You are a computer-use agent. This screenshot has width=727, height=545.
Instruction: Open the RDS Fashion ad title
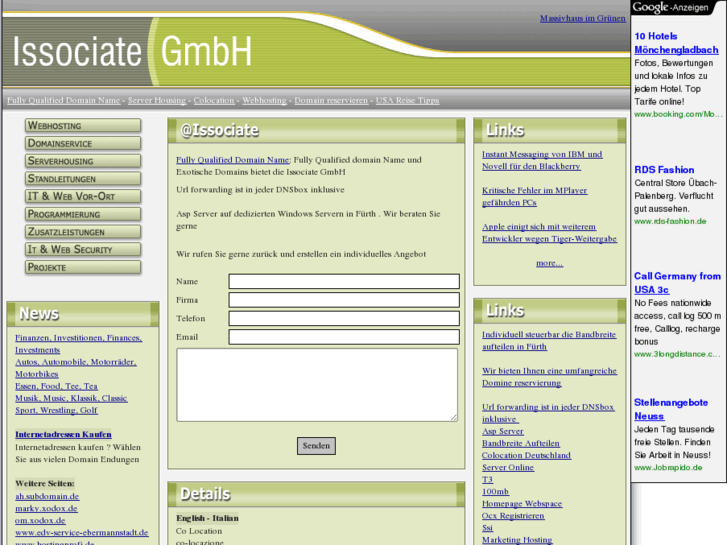pyautogui.click(x=664, y=170)
